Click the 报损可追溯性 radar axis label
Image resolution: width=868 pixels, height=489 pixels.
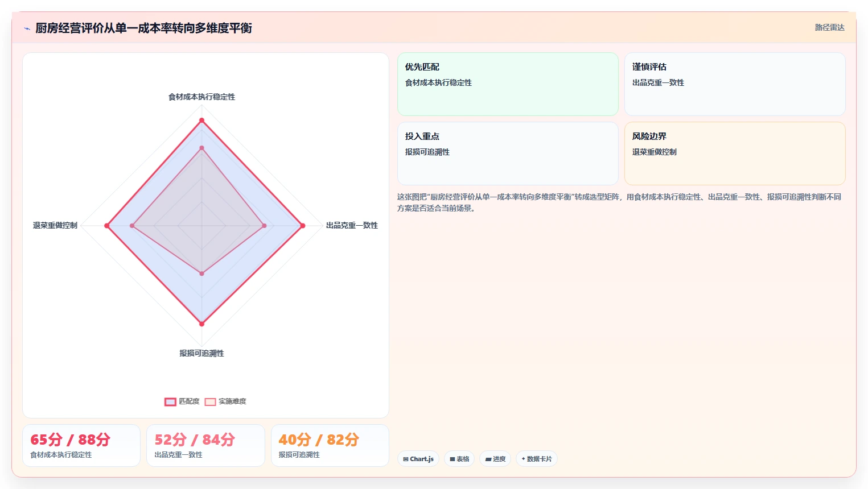click(201, 354)
